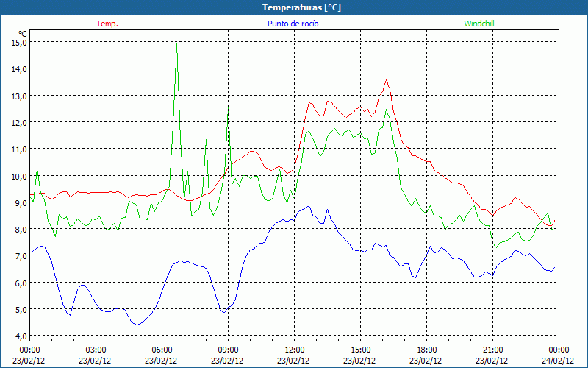This screenshot has height=368, width=588.
Task: Select the 15,0 y-axis value
Action: (x=19, y=43)
